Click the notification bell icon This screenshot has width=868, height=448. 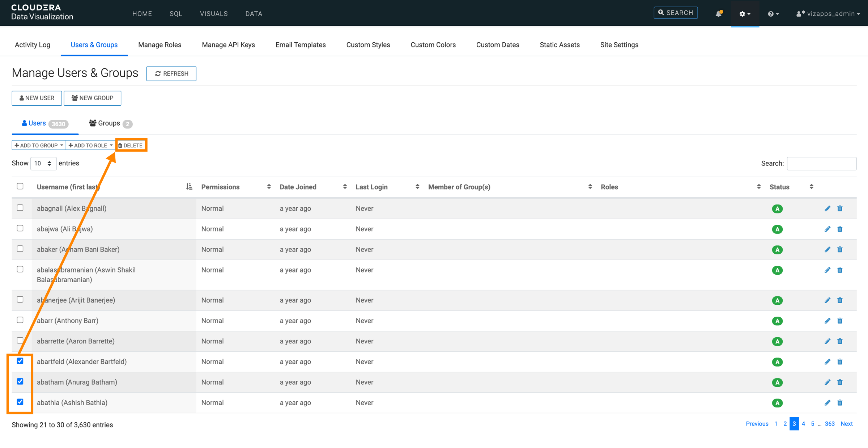pyautogui.click(x=719, y=14)
